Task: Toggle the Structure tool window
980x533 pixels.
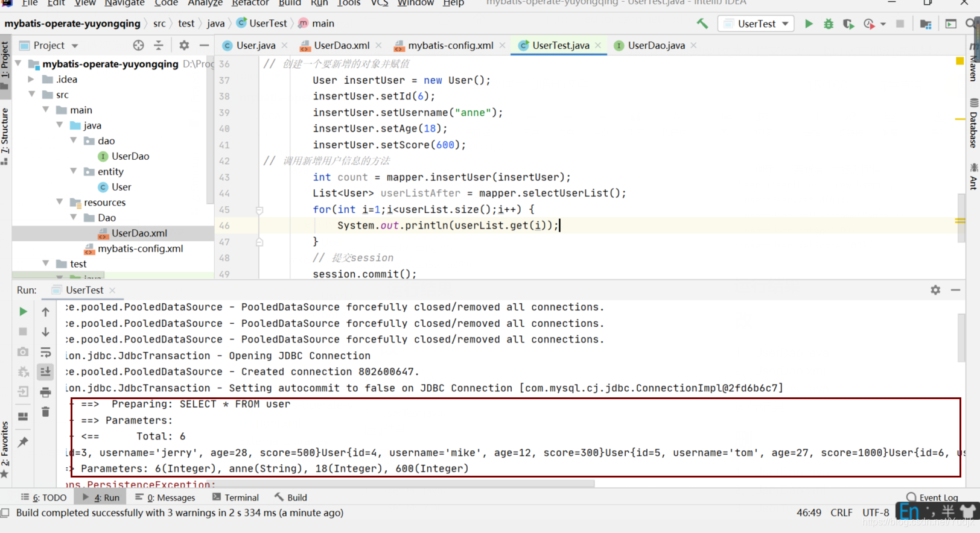Action: (5, 136)
